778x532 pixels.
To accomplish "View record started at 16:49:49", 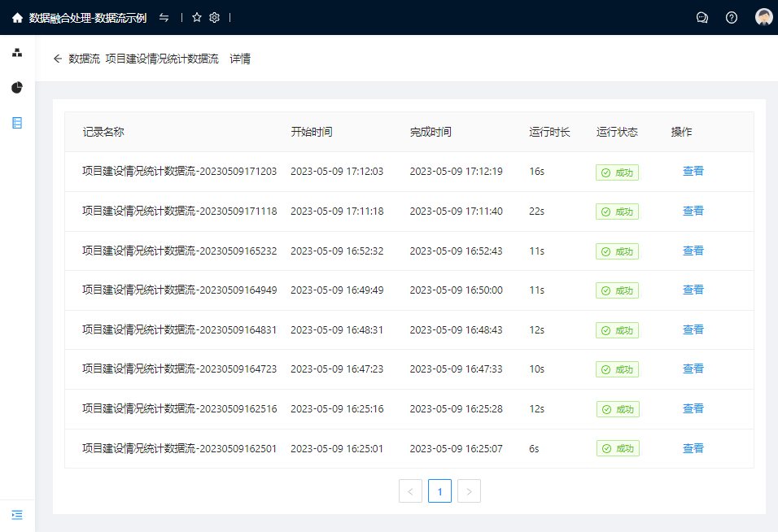I will tap(693, 290).
